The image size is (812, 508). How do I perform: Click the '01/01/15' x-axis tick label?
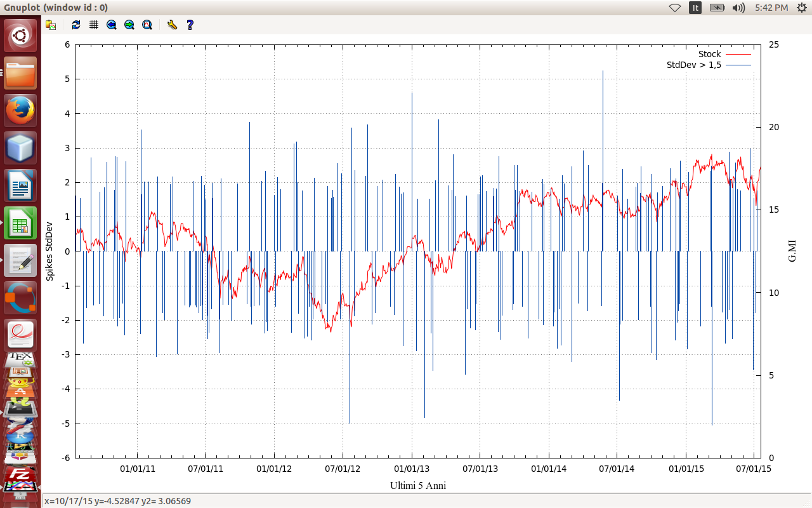(x=686, y=469)
